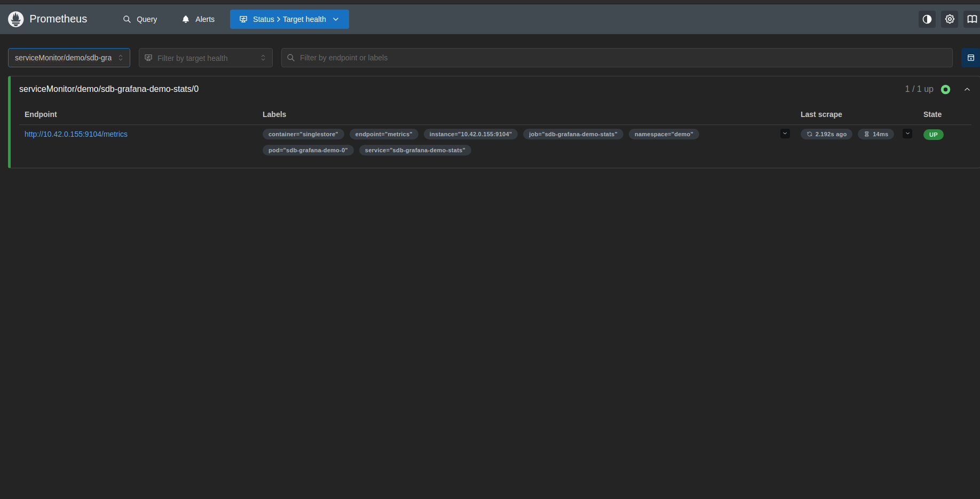Viewport: 980px width, 499px height.
Task: Open the http://10.42.0.155:9104/metrics endpoint link
Action: tap(76, 134)
